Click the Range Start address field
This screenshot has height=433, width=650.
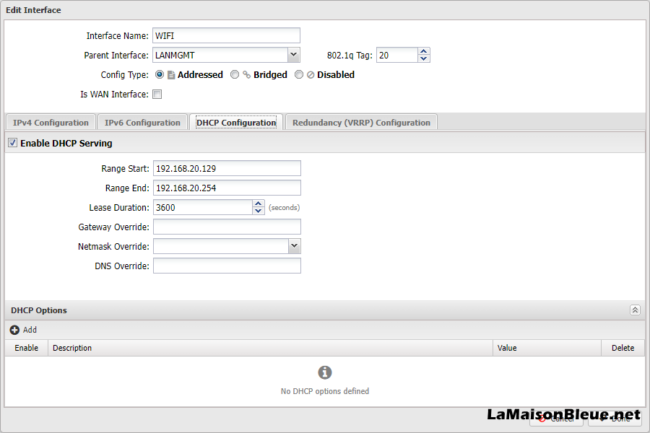click(x=226, y=168)
